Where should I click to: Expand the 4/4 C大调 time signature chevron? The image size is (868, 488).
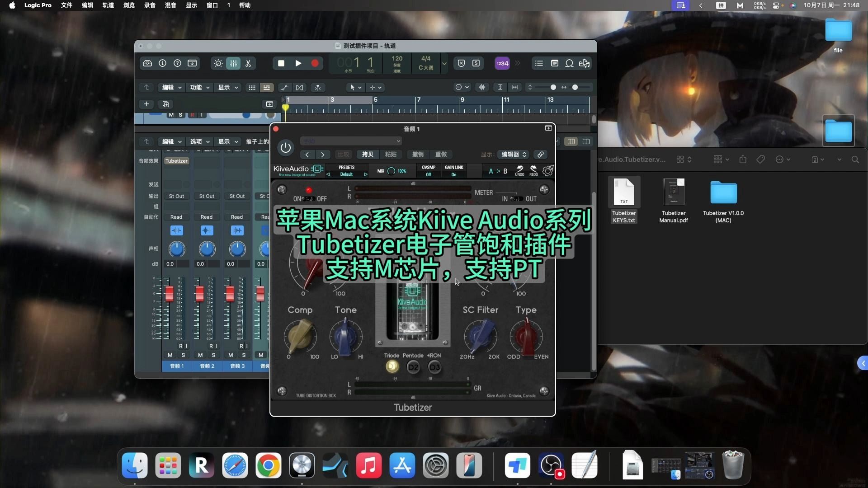point(444,63)
